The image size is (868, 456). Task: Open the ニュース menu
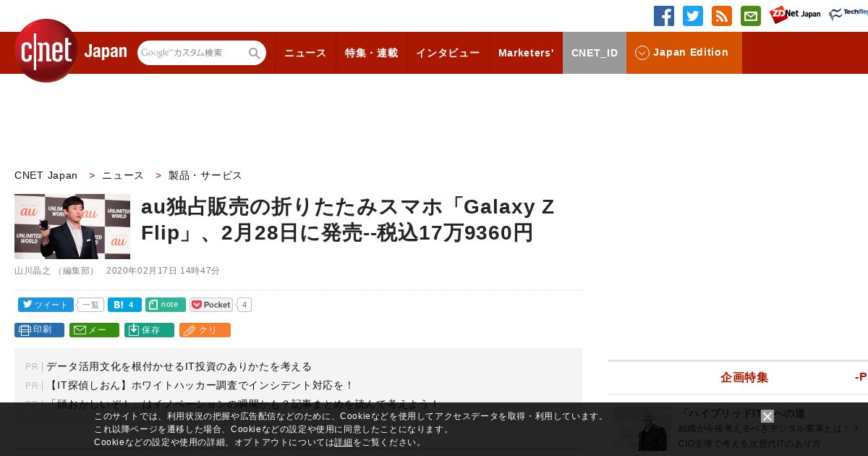point(305,53)
